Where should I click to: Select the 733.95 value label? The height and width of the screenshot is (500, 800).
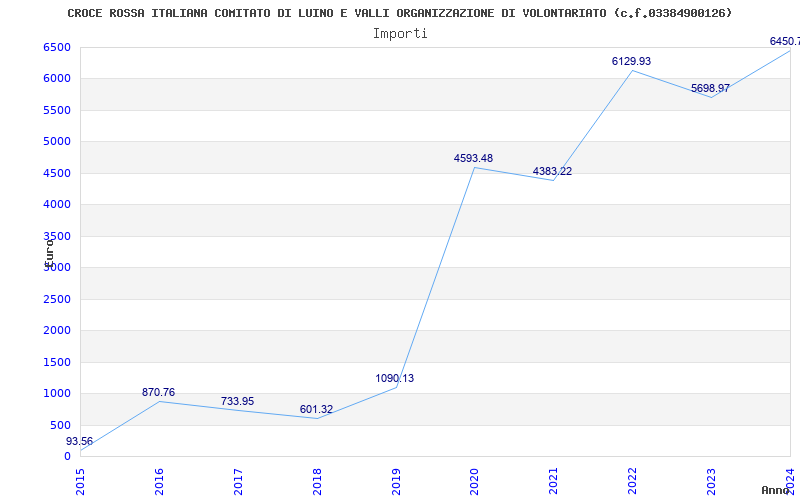tap(237, 402)
